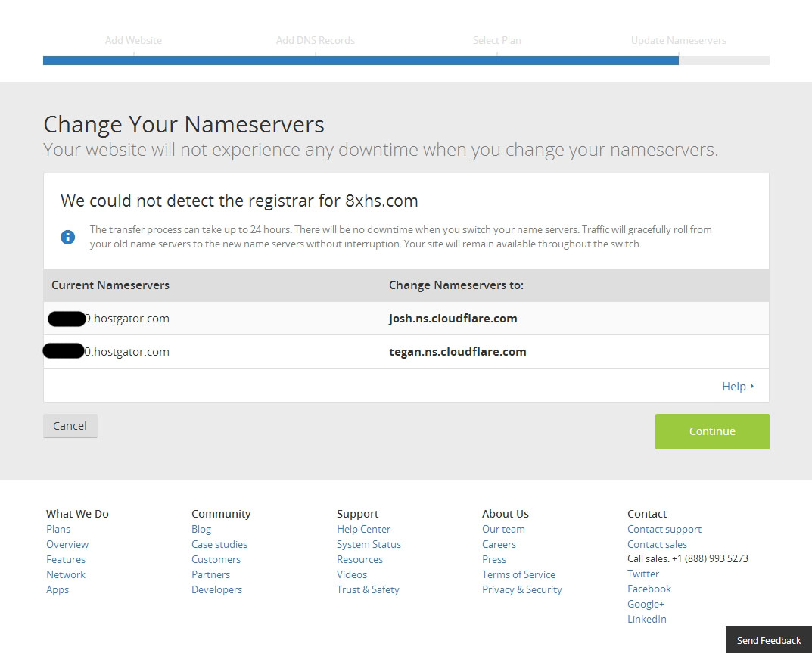Open Help Center link
Viewport: 812px width, 653px height.
pos(363,529)
